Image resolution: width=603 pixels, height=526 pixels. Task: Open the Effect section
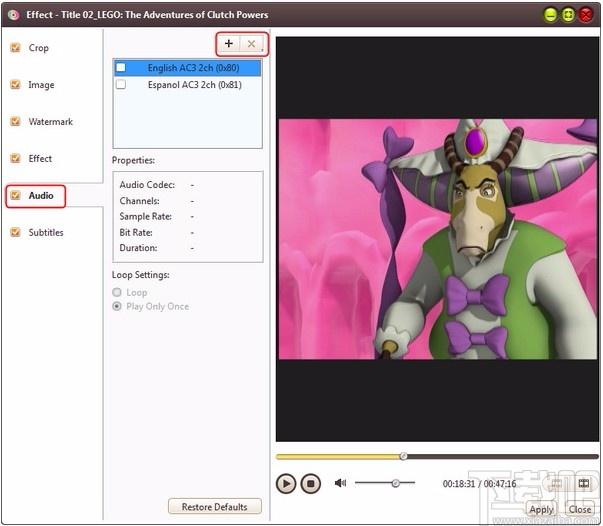point(31,158)
